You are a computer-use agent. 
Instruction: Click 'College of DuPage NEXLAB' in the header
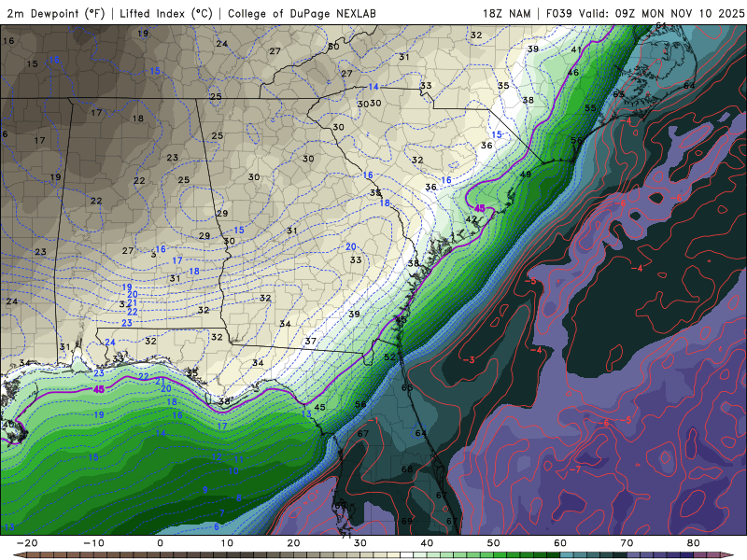click(x=302, y=13)
